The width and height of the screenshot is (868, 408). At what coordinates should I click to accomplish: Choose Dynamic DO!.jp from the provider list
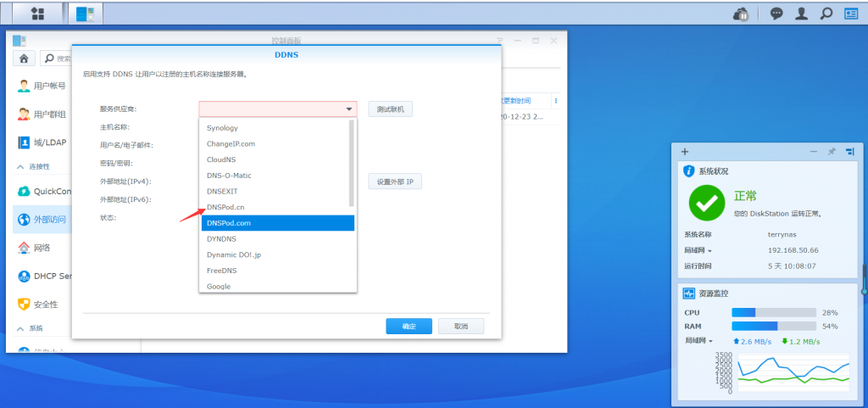point(278,254)
